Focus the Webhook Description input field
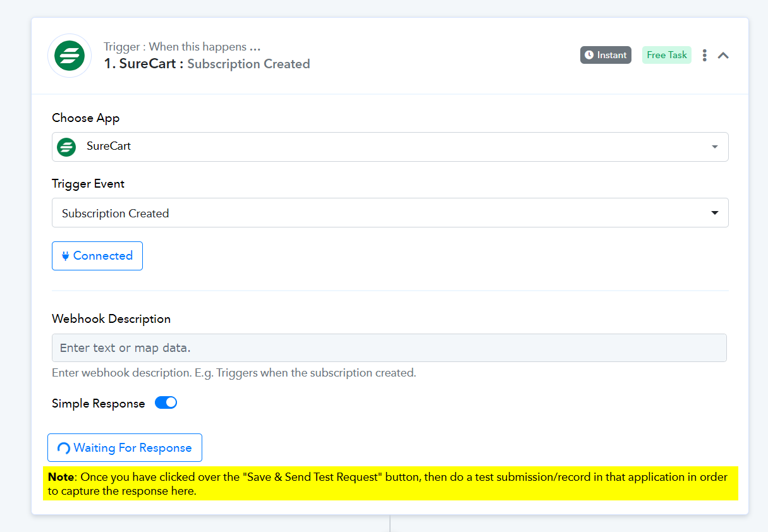This screenshot has height=532, width=768. click(x=389, y=348)
